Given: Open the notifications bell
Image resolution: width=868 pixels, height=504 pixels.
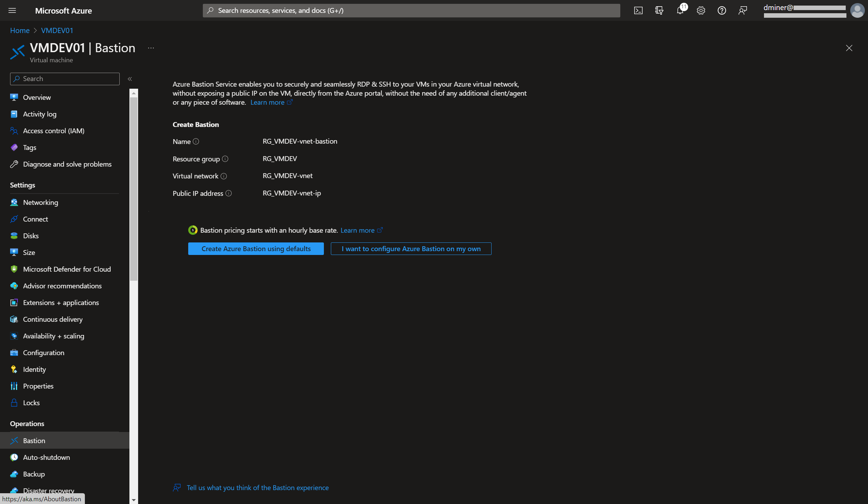Looking at the screenshot, I should [680, 10].
